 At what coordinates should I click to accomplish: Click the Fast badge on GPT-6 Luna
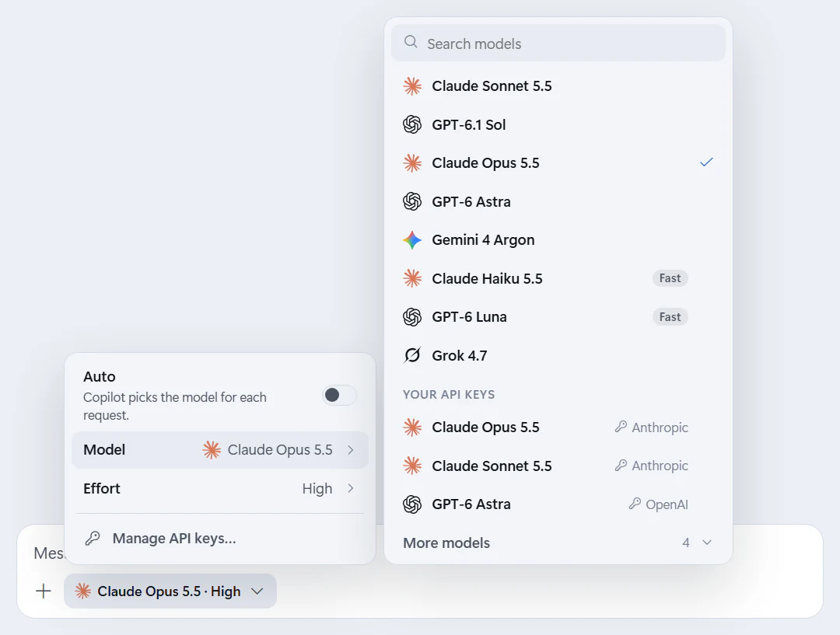pyautogui.click(x=670, y=317)
